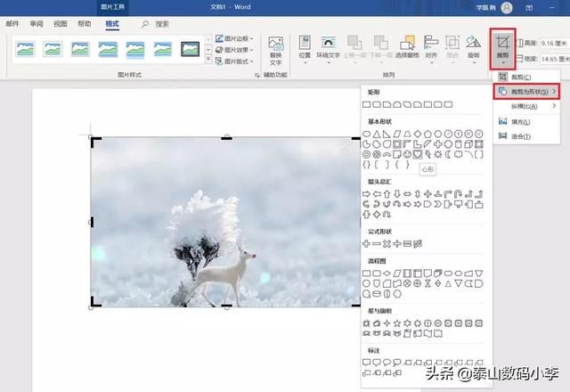Choose the down arrow in block arrows

(397, 194)
